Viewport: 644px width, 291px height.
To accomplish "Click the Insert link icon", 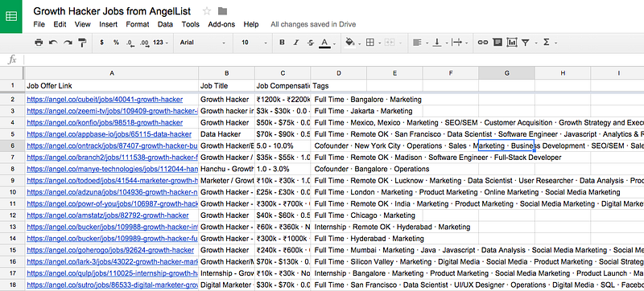I will [x=482, y=43].
